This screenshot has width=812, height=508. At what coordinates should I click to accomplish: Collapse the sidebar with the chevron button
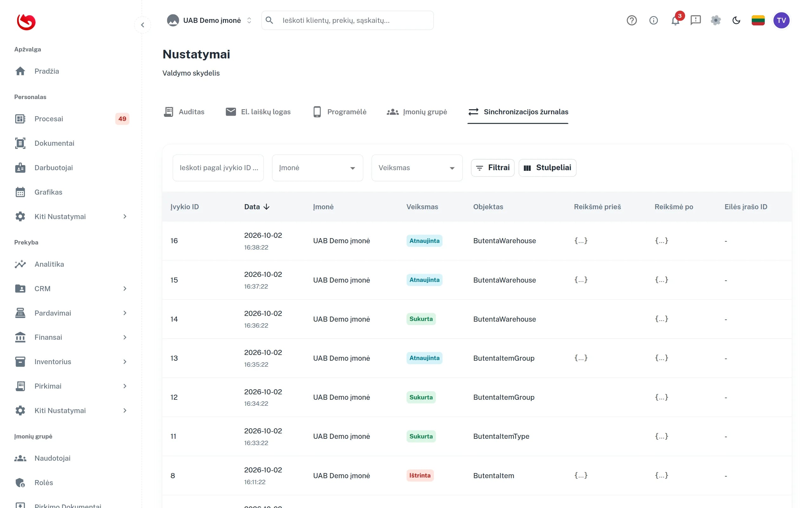143,25
